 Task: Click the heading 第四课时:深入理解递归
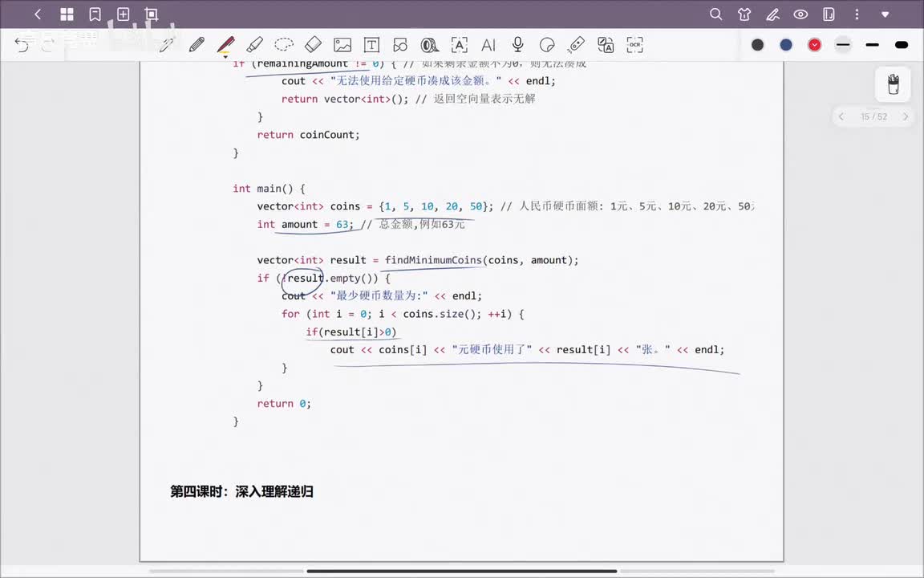(241, 491)
